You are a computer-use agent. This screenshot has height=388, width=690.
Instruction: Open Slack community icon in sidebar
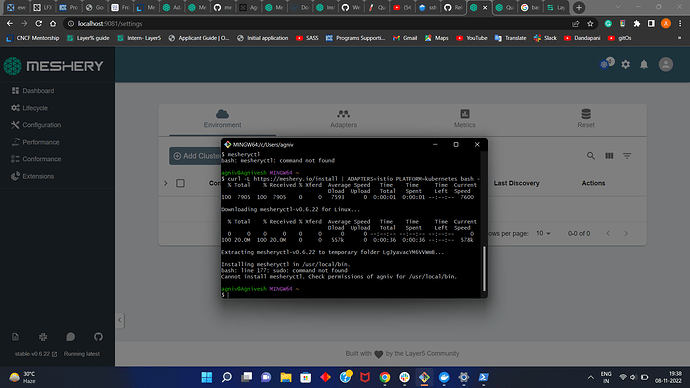pos(43,337)
